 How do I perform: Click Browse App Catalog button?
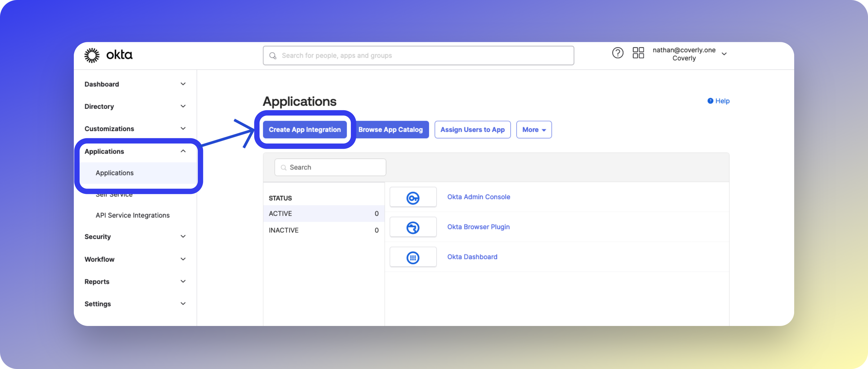click(x=390, y=130)
